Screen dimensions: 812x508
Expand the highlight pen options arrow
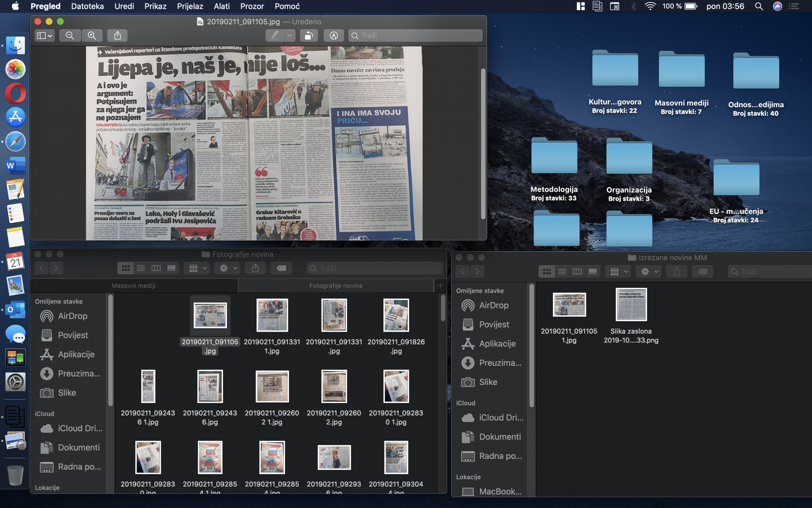coord(289,36)
